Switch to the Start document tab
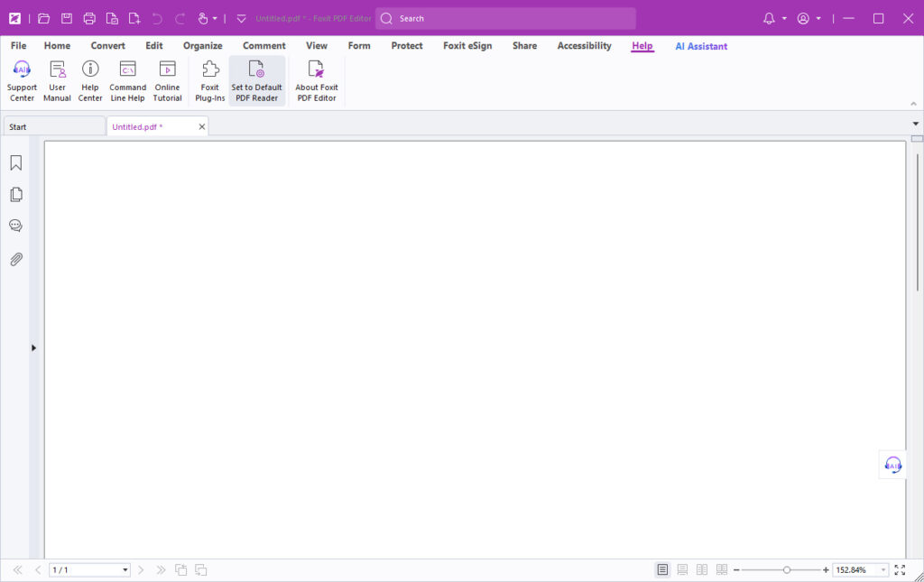This screenshot has width=924, height=582. (54, 126)
